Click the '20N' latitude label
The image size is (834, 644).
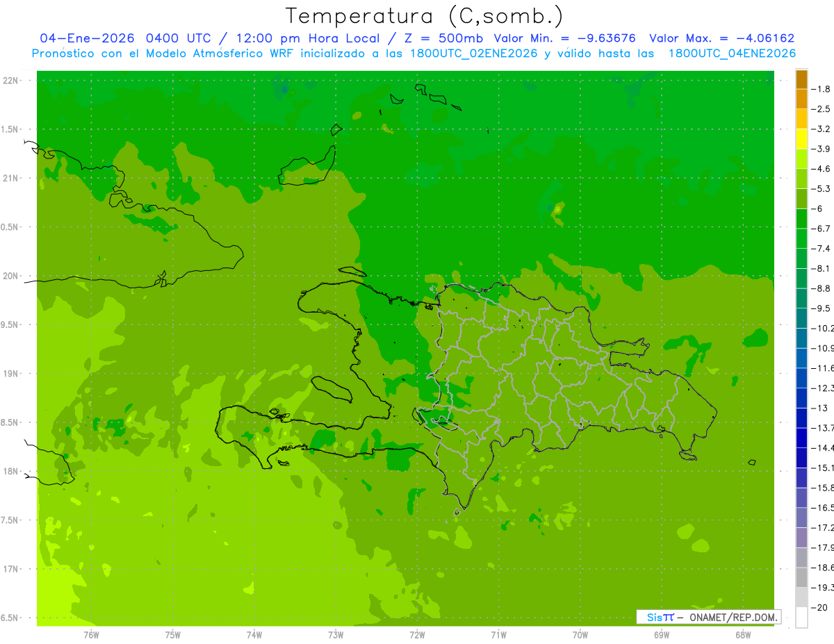tap(10, 276)
